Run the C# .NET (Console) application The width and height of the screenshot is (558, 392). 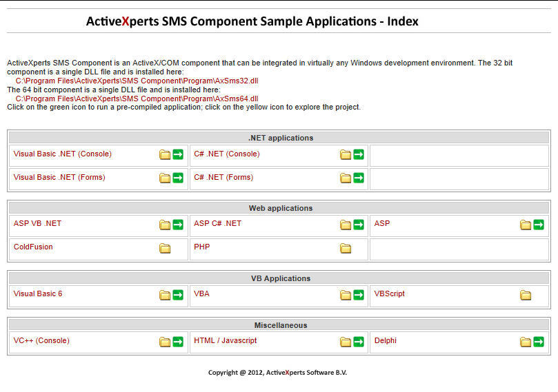[x=359, y=154]
